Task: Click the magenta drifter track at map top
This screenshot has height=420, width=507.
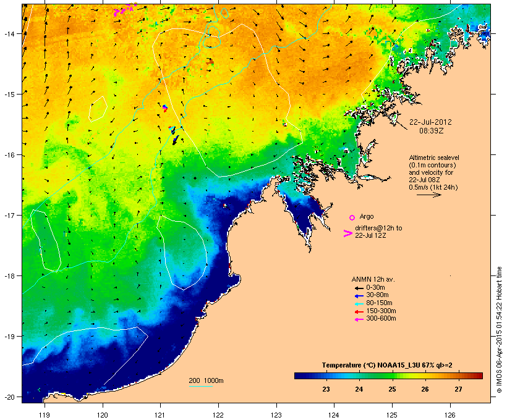Action: pyautogui.click(x=126, y=9)
